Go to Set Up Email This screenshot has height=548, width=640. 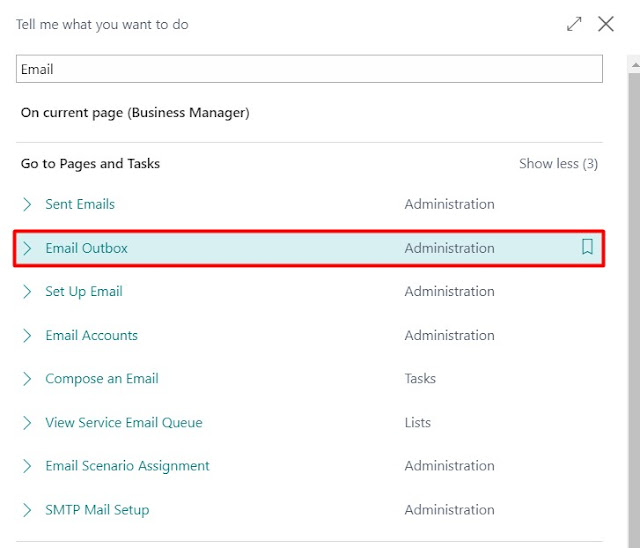pos(84,291)
